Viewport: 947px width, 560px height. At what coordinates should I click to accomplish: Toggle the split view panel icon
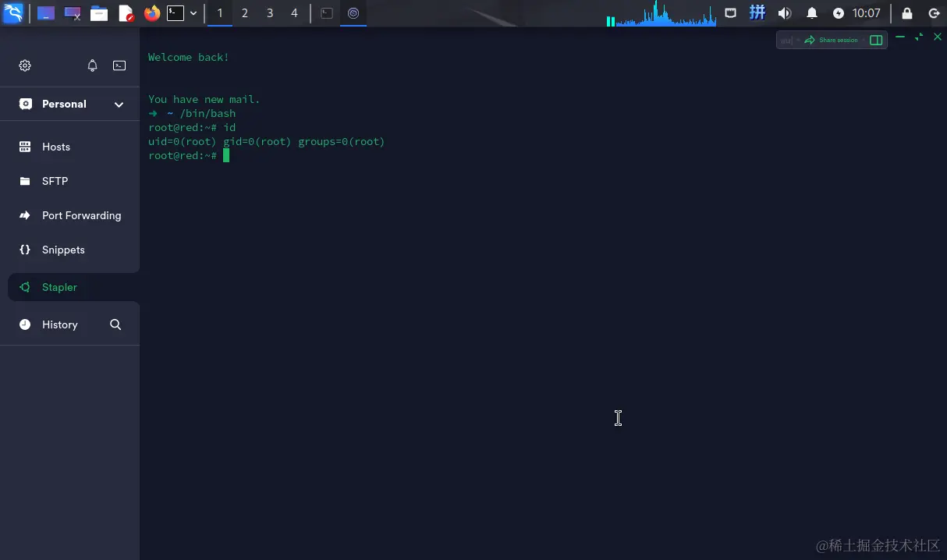pos(876,40)
